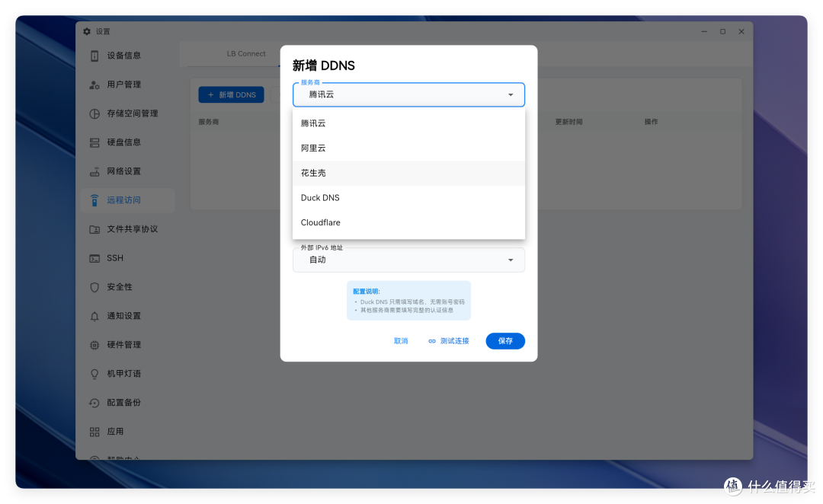Viewport: 823px width, 504px height.
Task: Open 机甲灯语 settings page
Action: tap(127, 374)
